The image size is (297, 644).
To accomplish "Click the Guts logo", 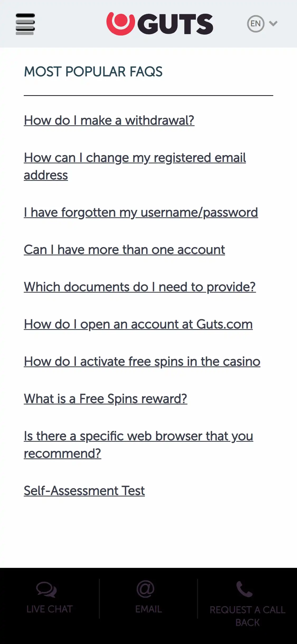I will [x=160, y=24].
